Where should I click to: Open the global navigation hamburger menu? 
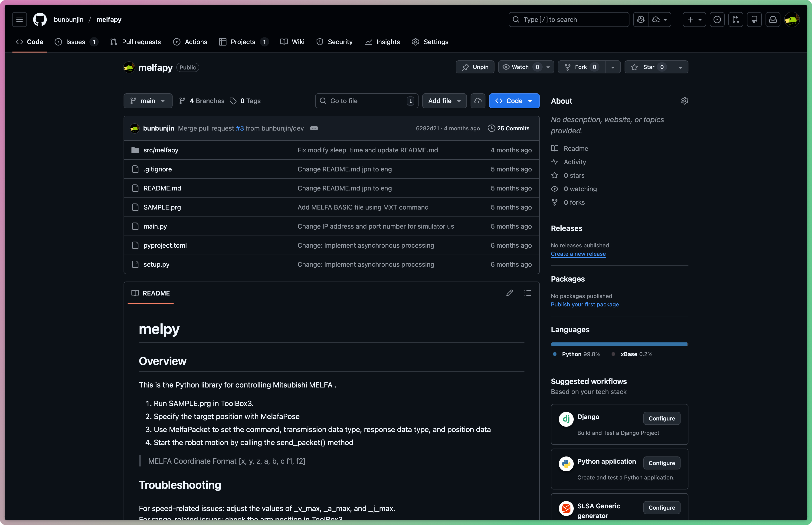[x=20, y=20]
